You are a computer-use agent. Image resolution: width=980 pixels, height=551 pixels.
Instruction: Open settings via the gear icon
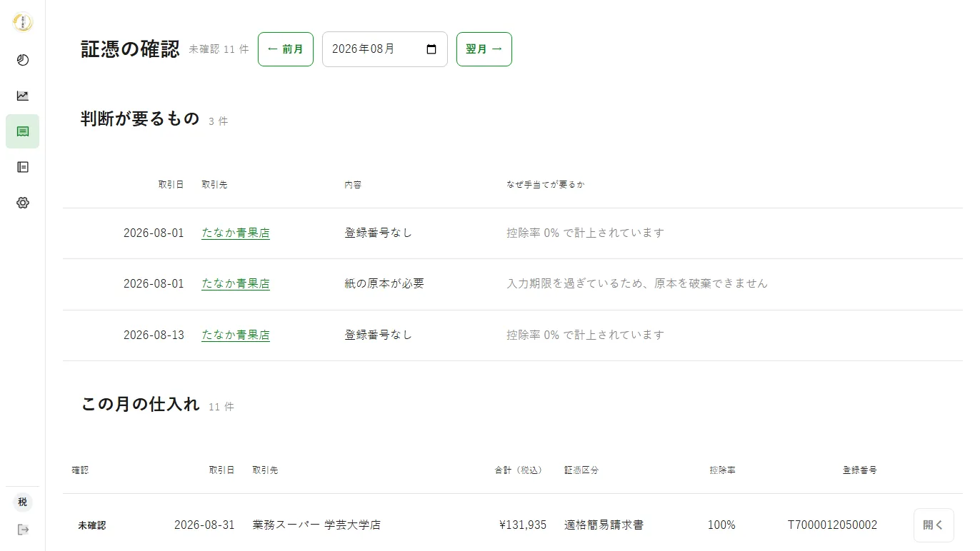(x=23, y=203)
